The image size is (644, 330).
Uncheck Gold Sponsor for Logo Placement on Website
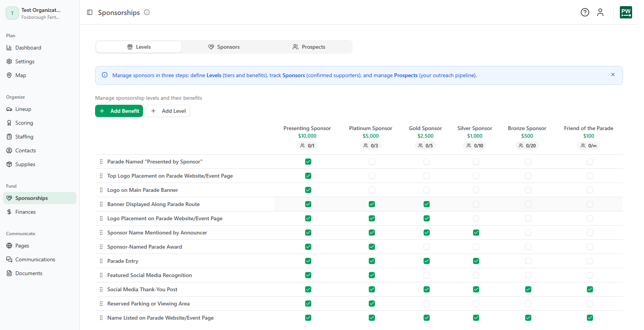click(427, 218)
